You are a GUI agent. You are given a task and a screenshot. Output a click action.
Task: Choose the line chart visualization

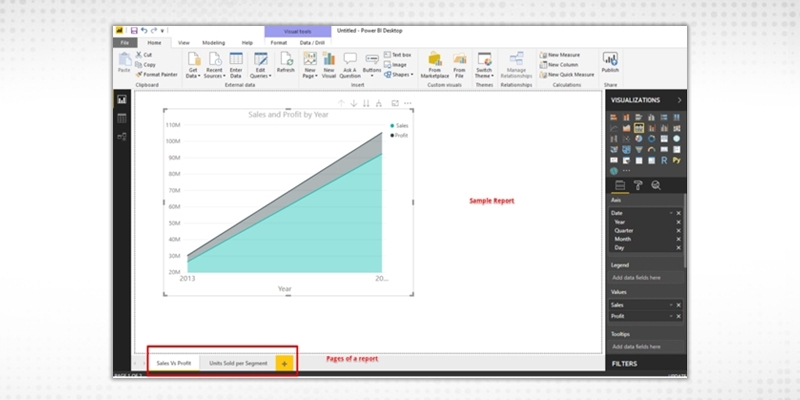tap(614, 128)
